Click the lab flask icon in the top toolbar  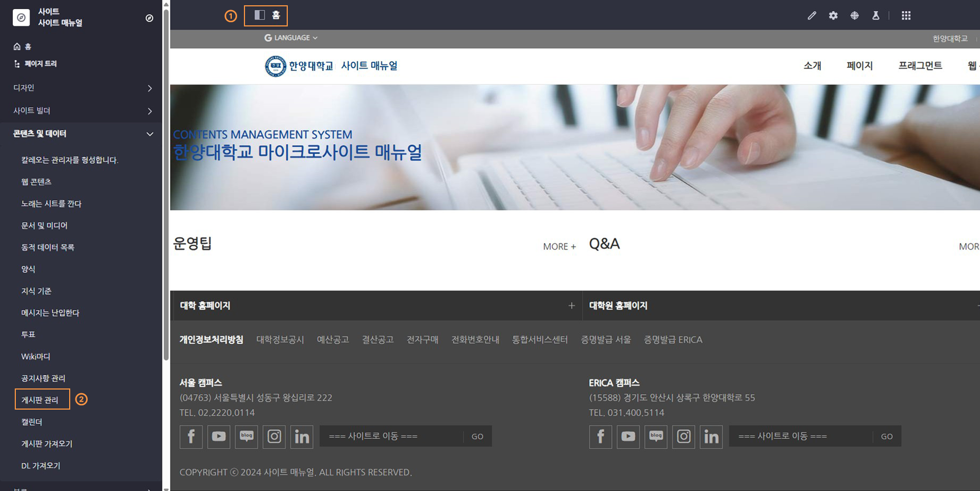pyautogui.click(x=876, y=15)
